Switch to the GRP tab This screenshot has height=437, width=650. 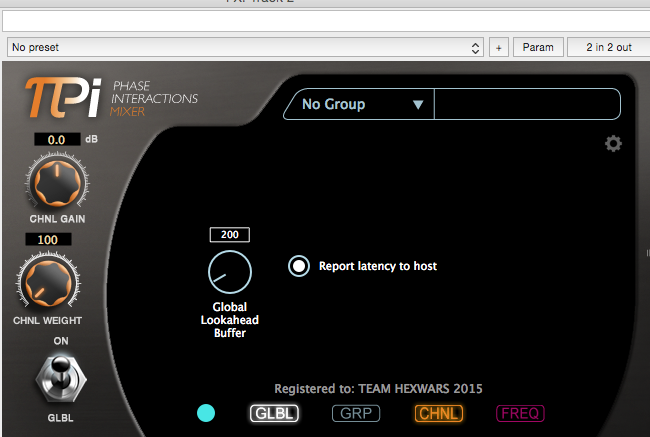pyautogui.click(x=356, y=413)
